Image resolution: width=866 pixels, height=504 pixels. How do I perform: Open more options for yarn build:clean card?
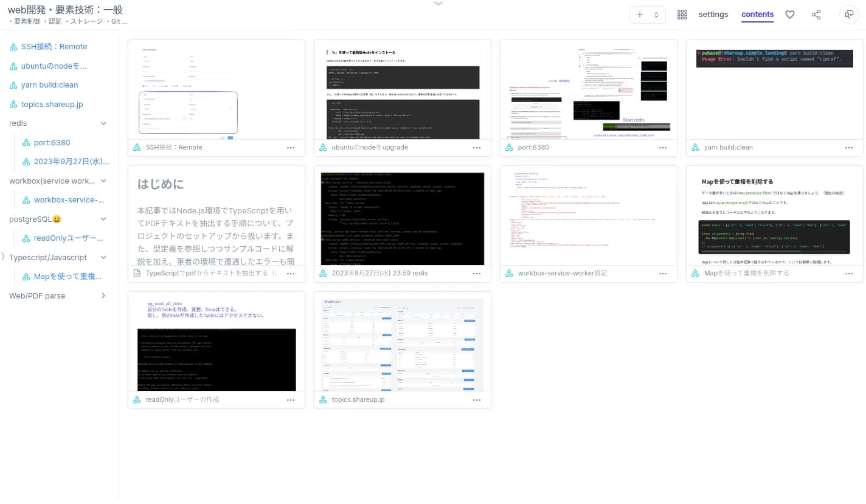(849, 148)
